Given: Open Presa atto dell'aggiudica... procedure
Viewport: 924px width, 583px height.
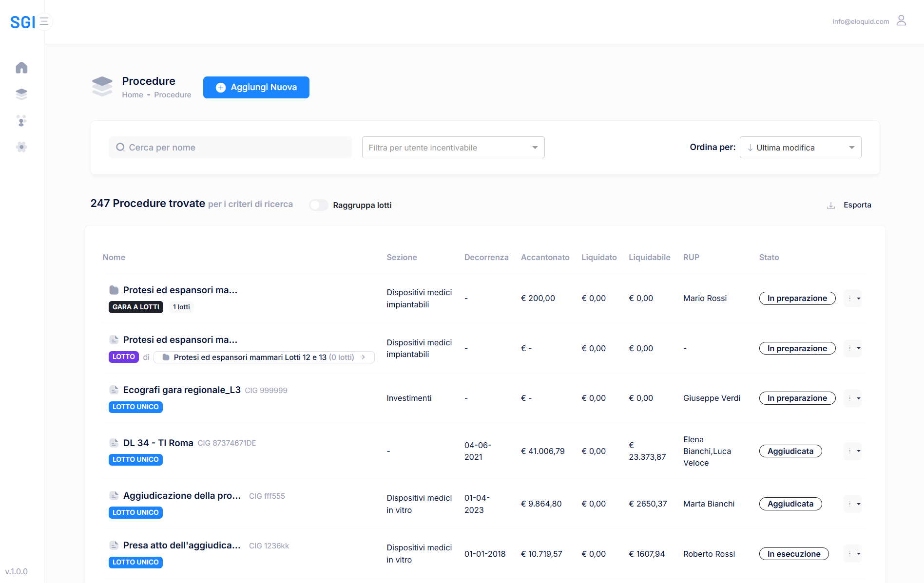Looking at the screenshot, I should (181, 545).
